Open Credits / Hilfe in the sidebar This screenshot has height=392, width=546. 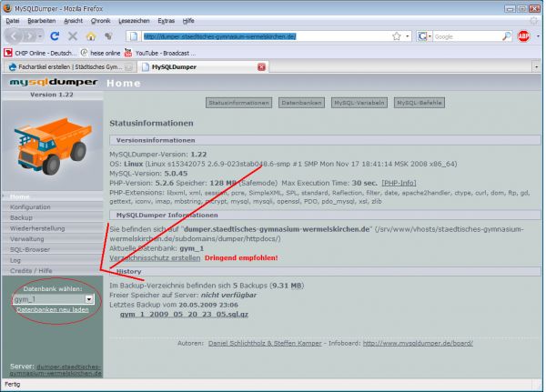coord(52,270)
